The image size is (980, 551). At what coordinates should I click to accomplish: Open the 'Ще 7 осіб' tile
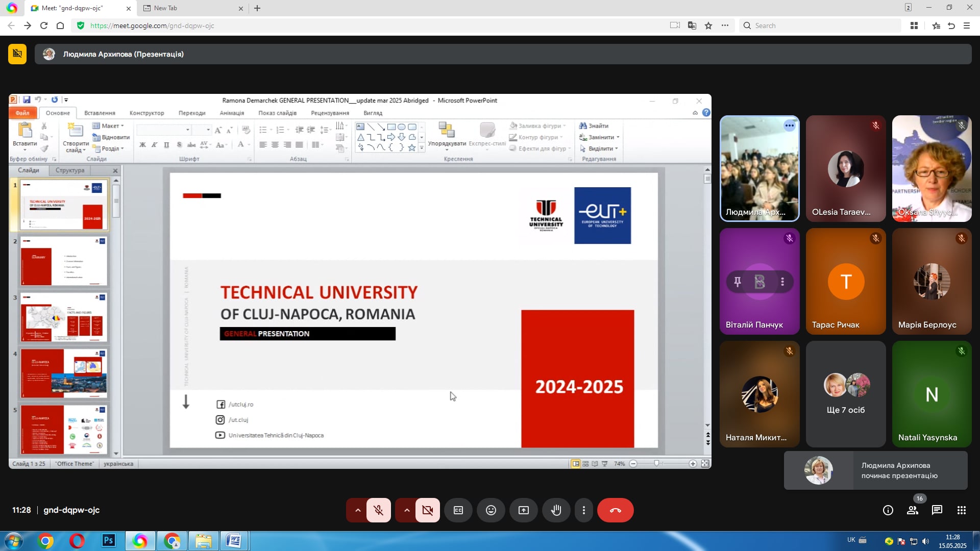[846, 394]
